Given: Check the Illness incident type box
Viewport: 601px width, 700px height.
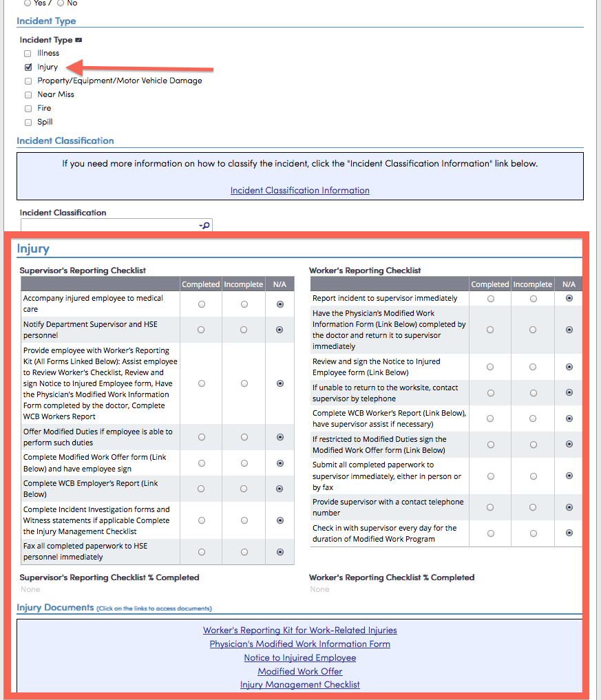Looking at the screenshot, I should coord(28,54).
